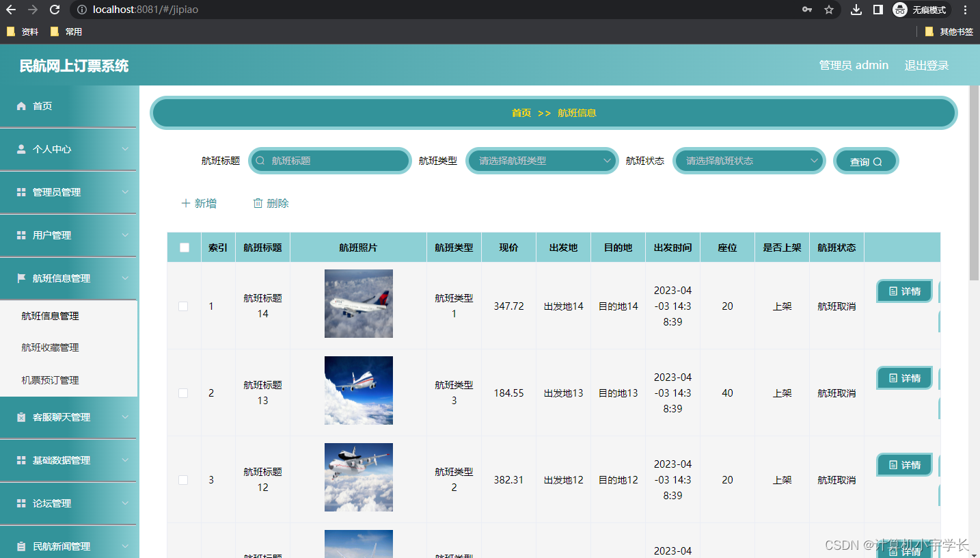
Task: Tick the select-all checkbox in table header
Action: [x=185, y=248]
